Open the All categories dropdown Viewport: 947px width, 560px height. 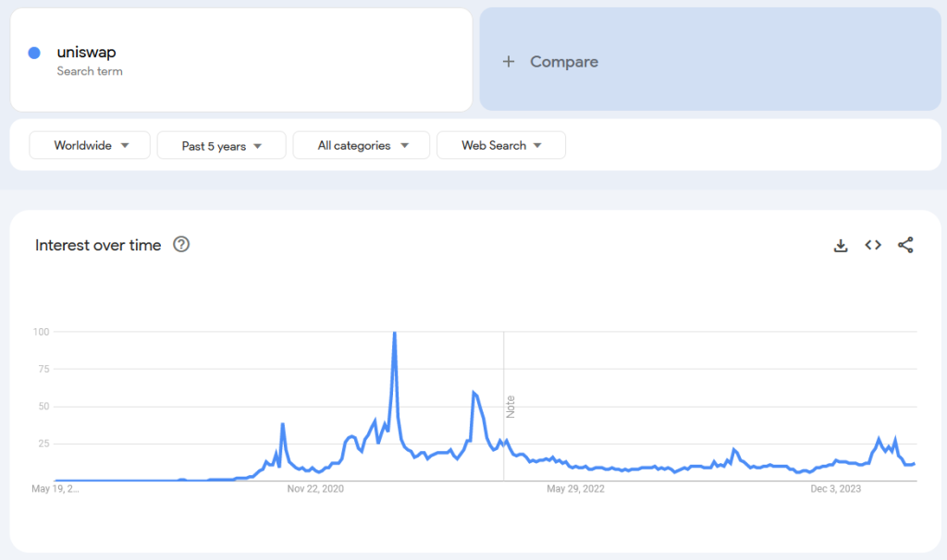[x=361, y=145]
